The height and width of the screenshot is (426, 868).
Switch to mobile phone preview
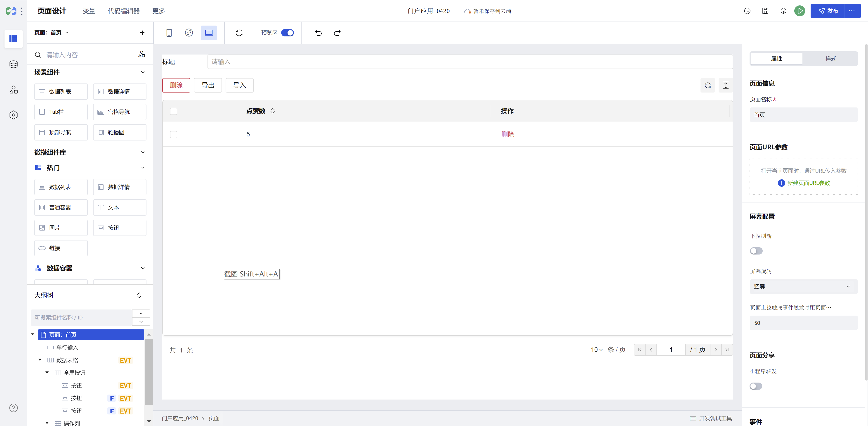point(169,33)
